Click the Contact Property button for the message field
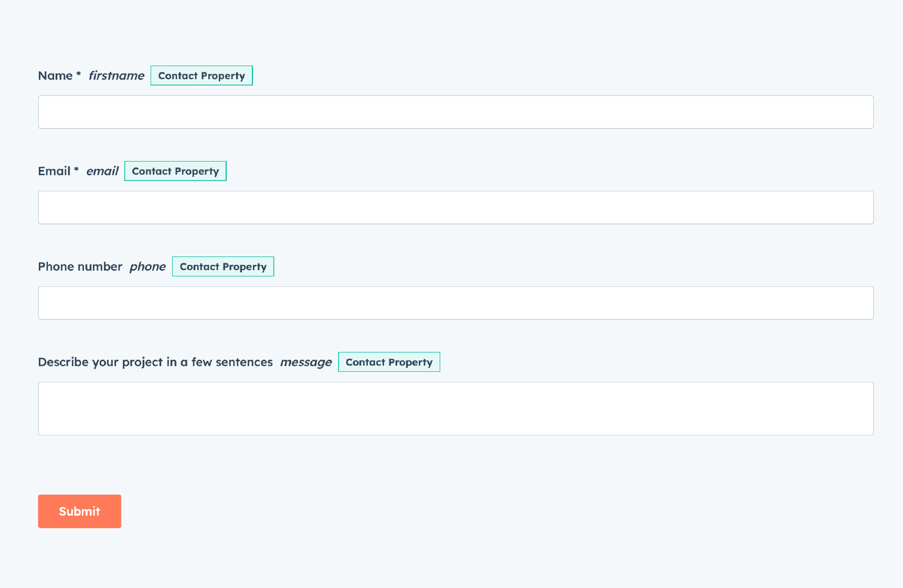903x588 pixels. (x=389, y=362)
